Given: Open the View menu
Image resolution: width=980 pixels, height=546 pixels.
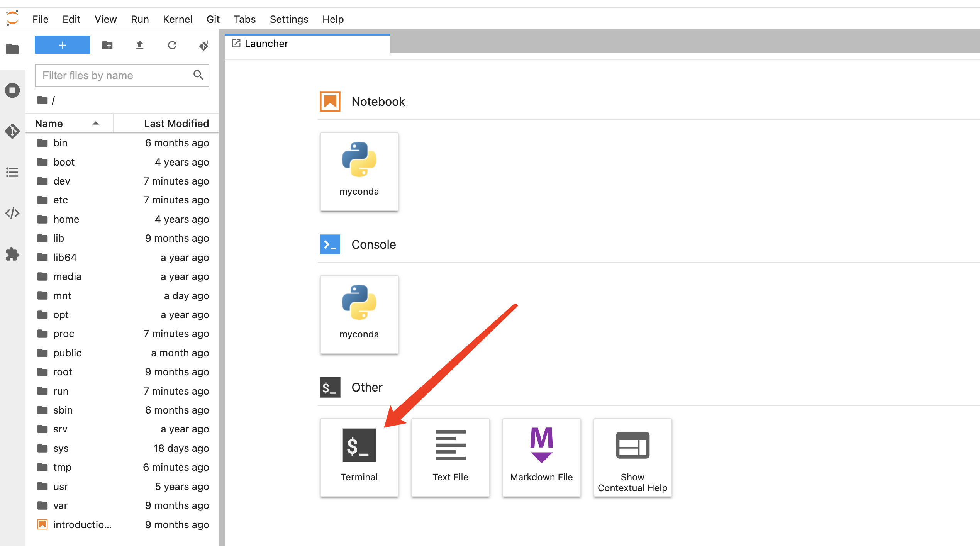Looking at the screenshot, I should 106,19.
